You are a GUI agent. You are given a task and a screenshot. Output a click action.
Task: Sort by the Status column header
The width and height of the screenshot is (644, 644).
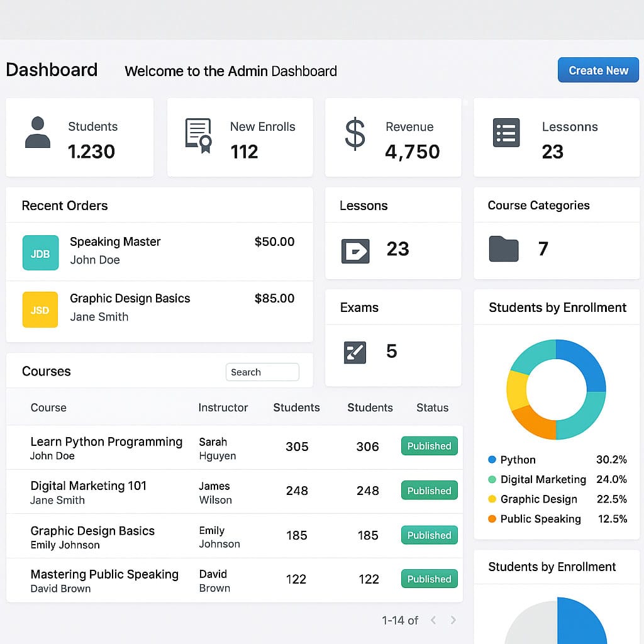tap(433, 408)
